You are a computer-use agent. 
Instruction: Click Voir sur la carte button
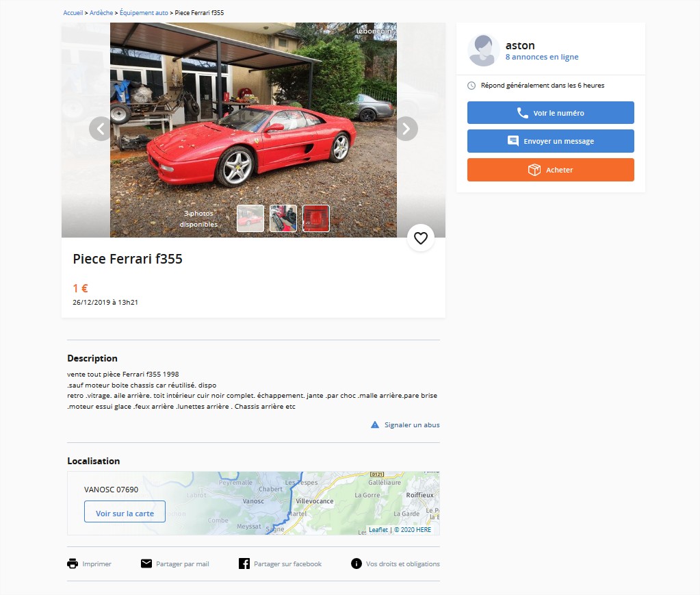[125, 512]
